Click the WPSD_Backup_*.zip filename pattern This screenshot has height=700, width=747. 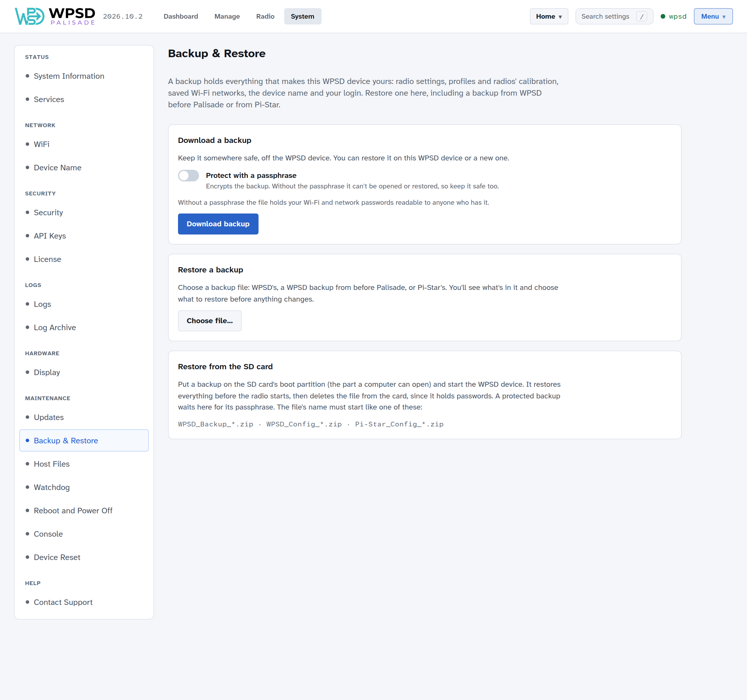pos(216,424)
